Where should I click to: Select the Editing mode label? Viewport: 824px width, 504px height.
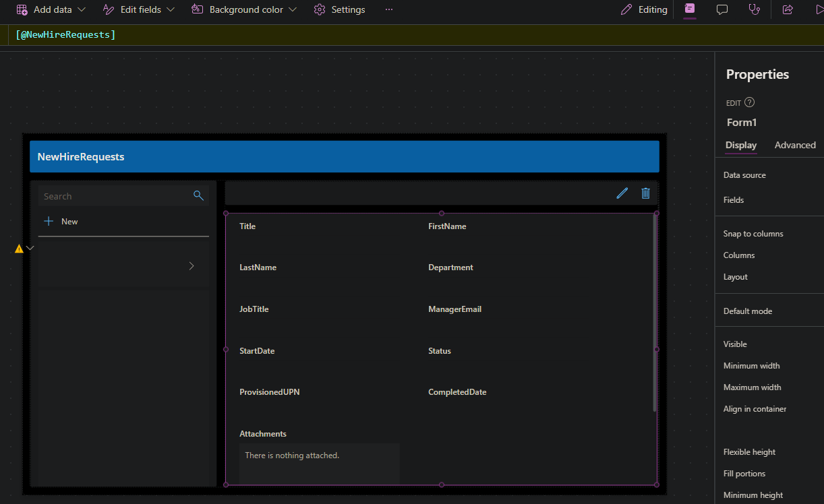(x=653, y=10)
